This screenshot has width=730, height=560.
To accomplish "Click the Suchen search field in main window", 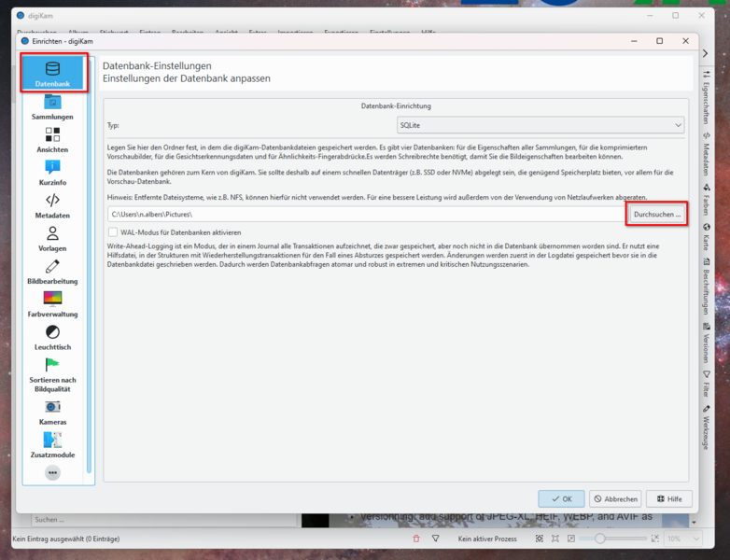I will [164, 520].
